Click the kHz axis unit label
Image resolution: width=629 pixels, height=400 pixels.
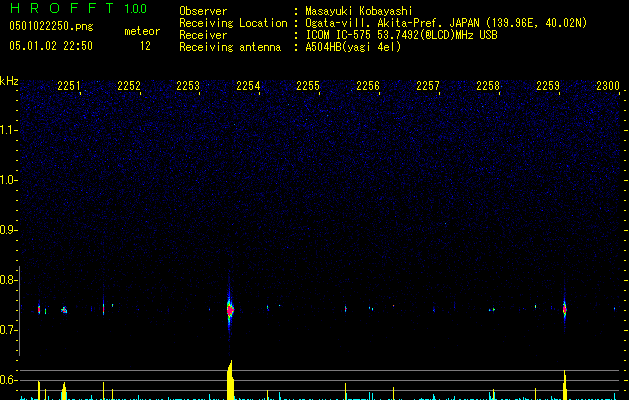pos(9,81)
